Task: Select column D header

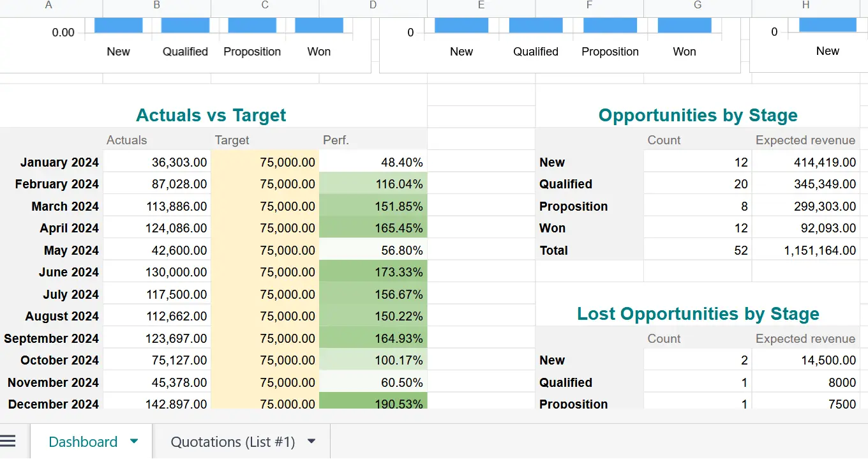Action: (x=373, y=5)
